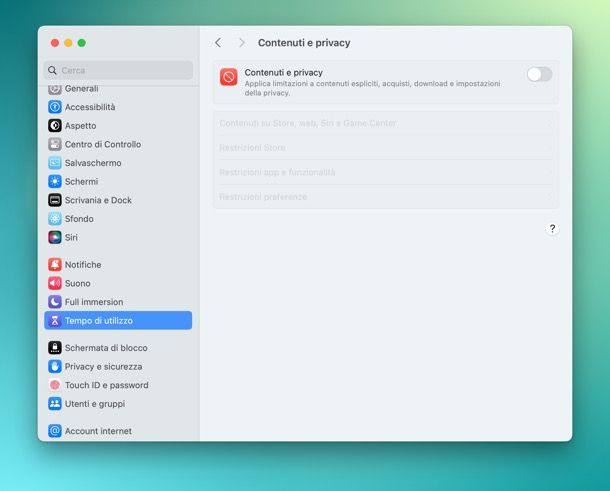
Task: Open Account internet settings
Action: (118, 431)
